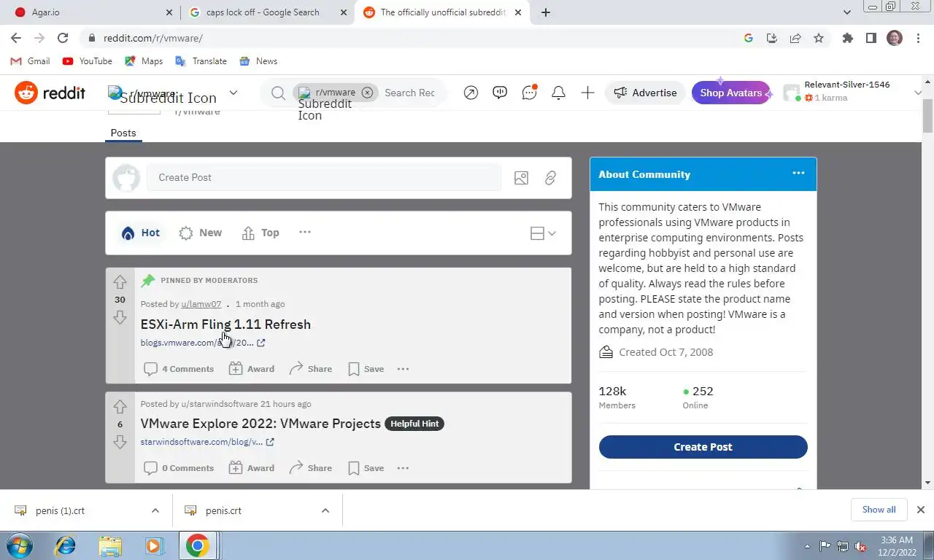The image size is (934, 560).
Task: Expand the user account dropdown
Action: (918, 93)
